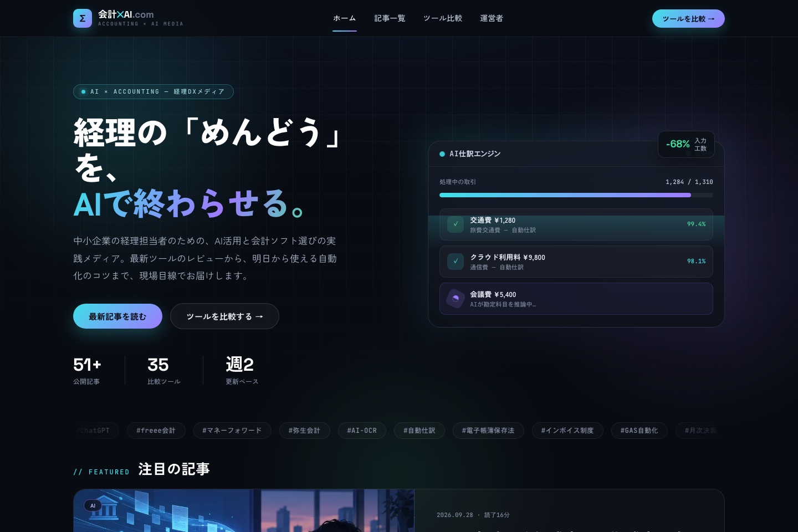Viewport: 798px width, 532px height.
Task: Click the AI × ACCOUNTING — 経理DXメディア pill
Action: click(x=154, y=91)
